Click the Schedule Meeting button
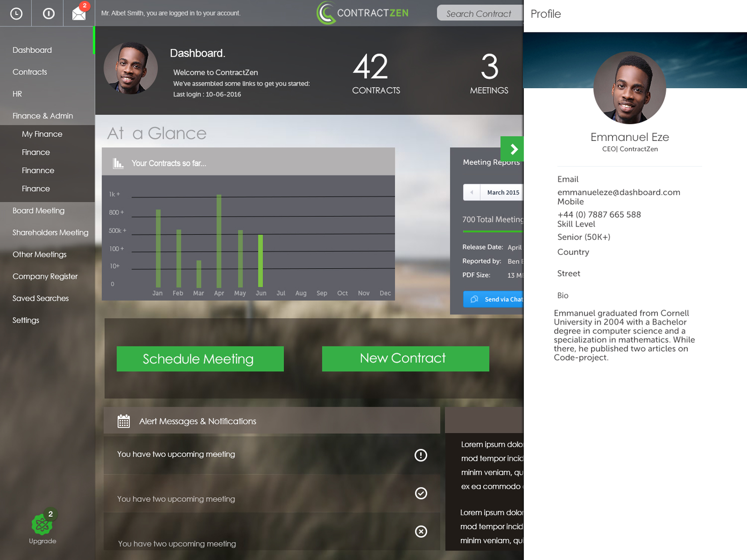 tap(200, 359)
